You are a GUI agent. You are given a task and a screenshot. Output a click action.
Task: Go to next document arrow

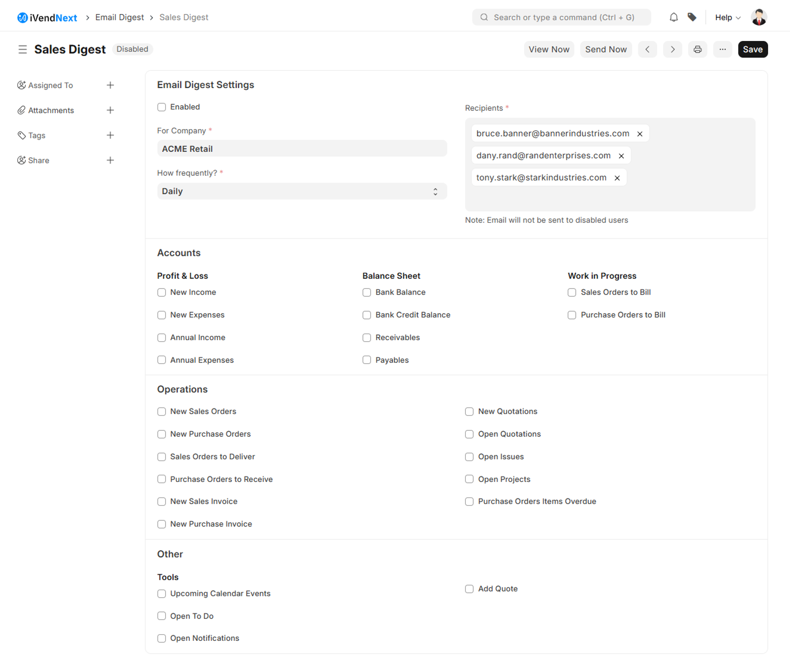672,49
